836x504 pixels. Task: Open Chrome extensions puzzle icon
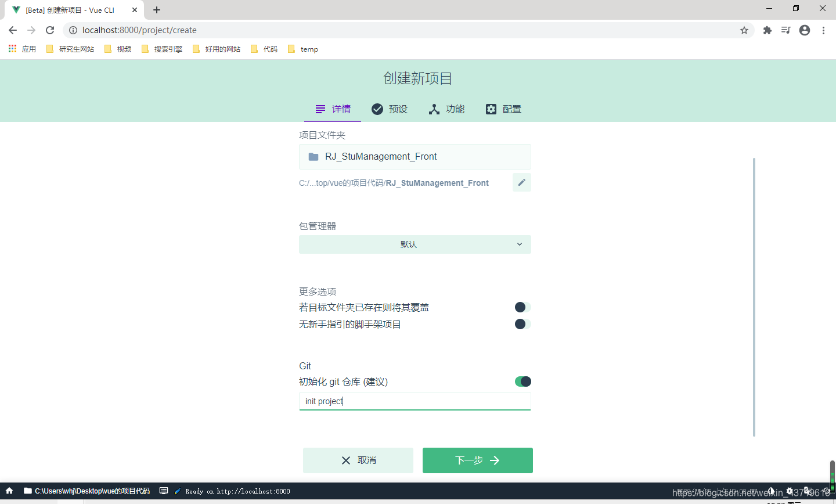[x=767, y=30]
